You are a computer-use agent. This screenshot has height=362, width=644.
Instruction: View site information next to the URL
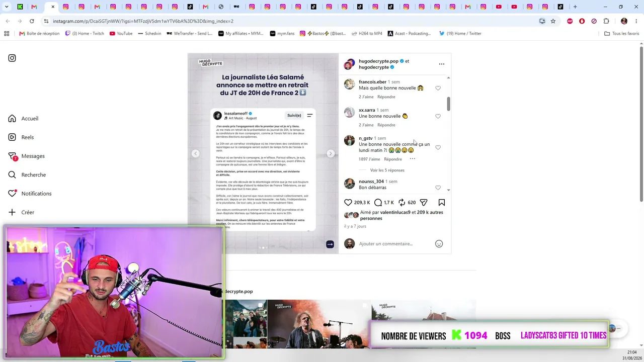(46, 21)
